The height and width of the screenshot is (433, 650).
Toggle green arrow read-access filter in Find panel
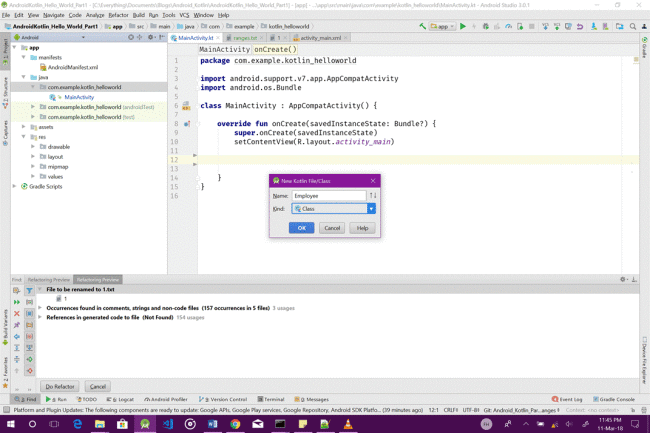click(29, 359)
